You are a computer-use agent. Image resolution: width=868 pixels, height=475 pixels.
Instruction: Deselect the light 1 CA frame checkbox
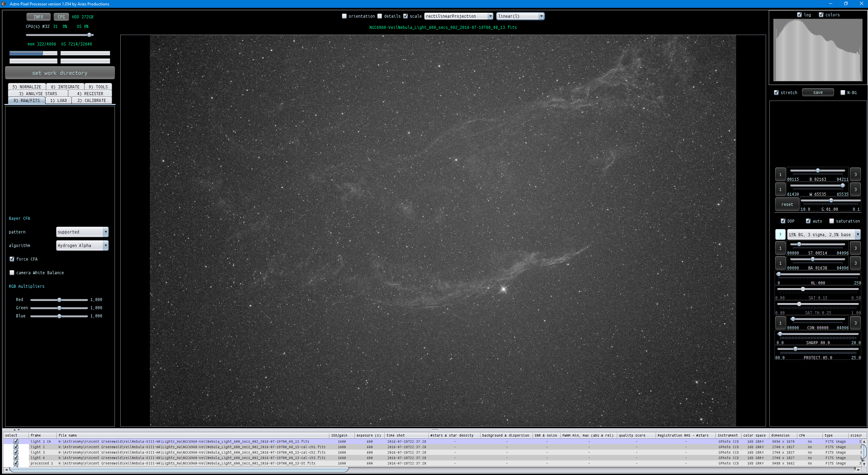(x=16, y=441)
